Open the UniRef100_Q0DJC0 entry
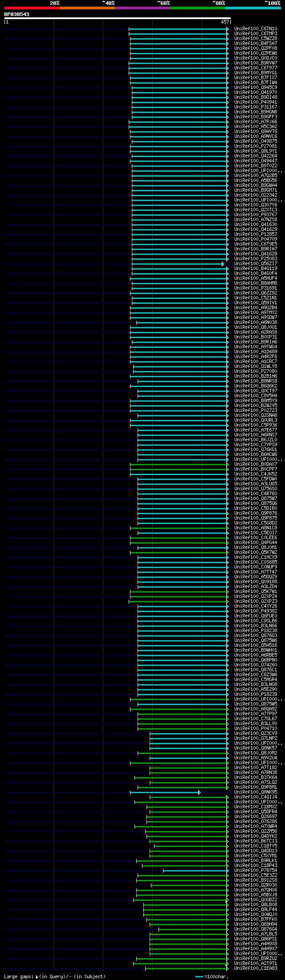The width and height of the screenshot is (285, 980). [x=256, y=58]
